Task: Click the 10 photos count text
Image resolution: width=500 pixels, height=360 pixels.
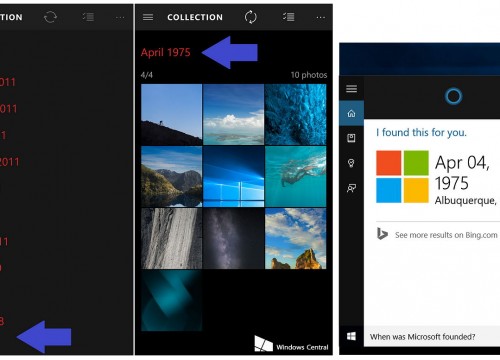Action: click(x=309, y=75)
